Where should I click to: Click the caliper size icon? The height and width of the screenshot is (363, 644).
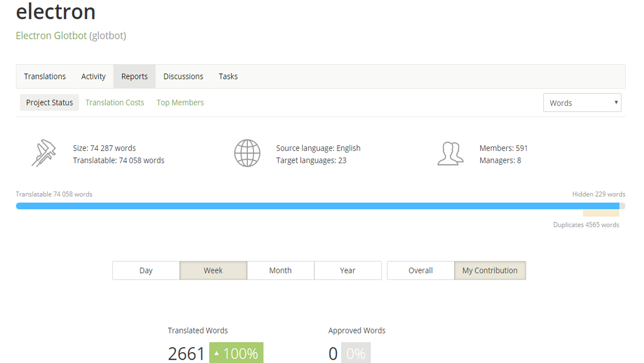click(x=43, y=153)
